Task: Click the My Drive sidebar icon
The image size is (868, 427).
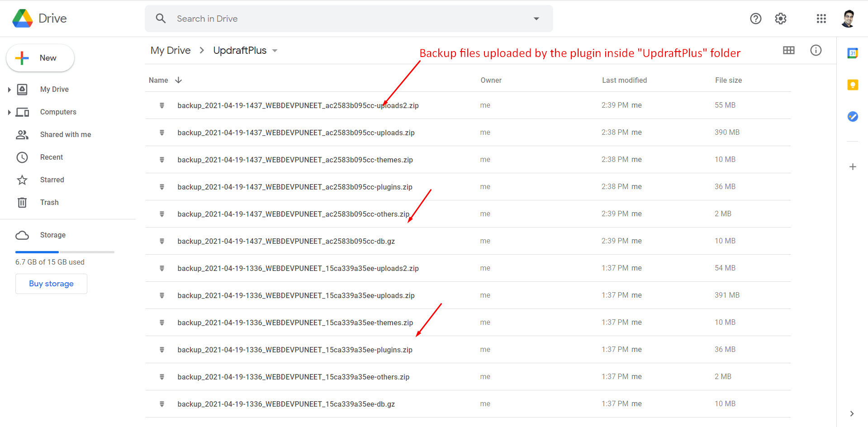Action: click(22, 90)
